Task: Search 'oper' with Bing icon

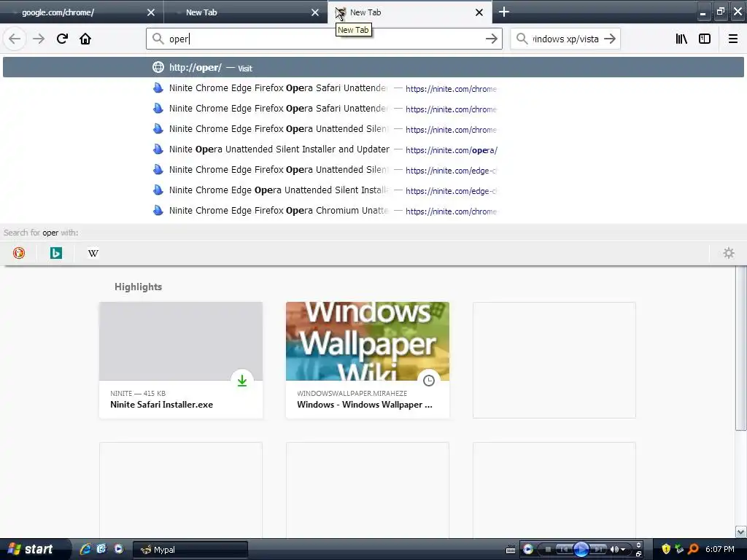Action: (x=56, y=253)
